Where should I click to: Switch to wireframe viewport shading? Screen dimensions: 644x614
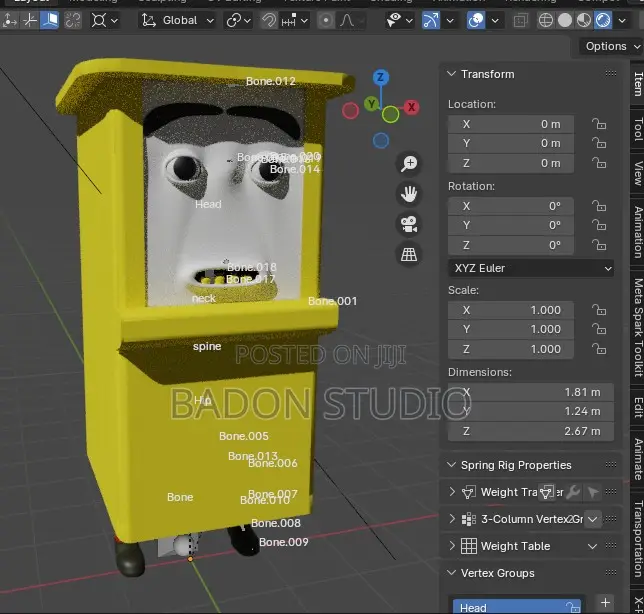point(545,21)
